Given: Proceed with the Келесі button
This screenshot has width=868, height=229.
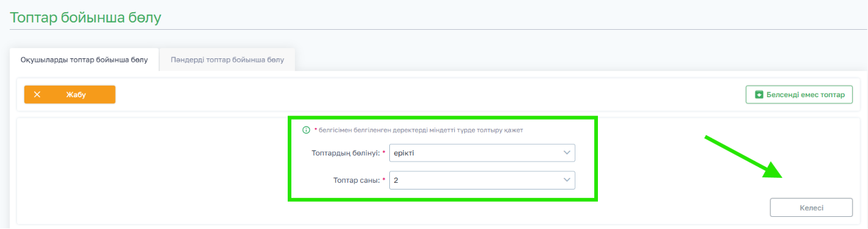Looking at the screenshot, I should click(811, 208).
